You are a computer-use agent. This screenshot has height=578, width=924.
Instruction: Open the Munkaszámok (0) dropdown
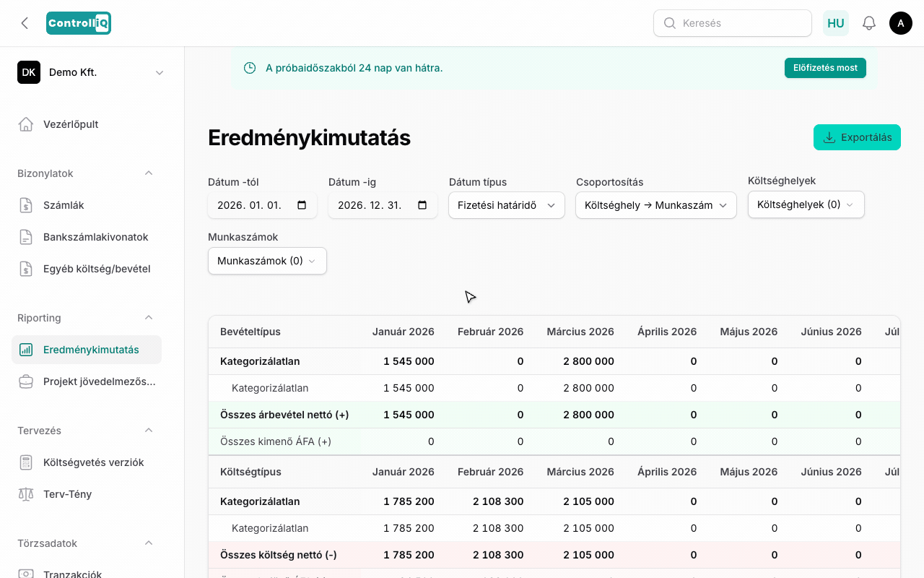click(x=267, y=261)
